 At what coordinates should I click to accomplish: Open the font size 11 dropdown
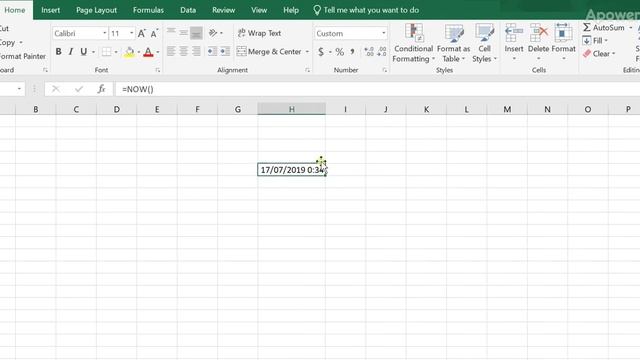point(131,33)
